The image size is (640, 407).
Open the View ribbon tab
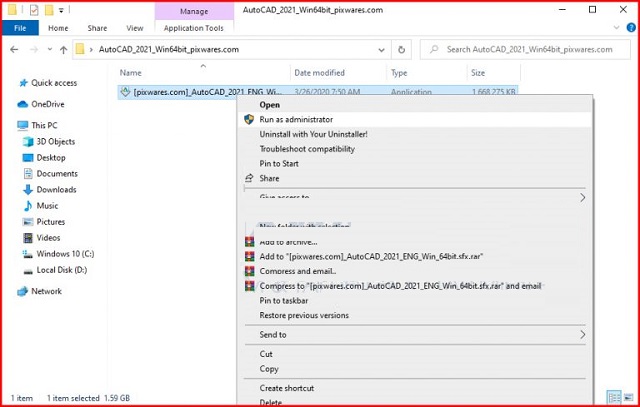135,28
